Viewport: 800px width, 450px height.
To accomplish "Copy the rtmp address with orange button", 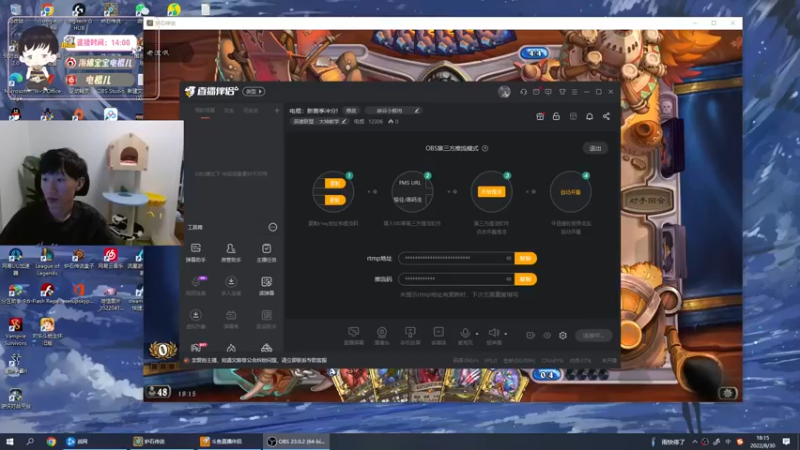I will 526,258.
